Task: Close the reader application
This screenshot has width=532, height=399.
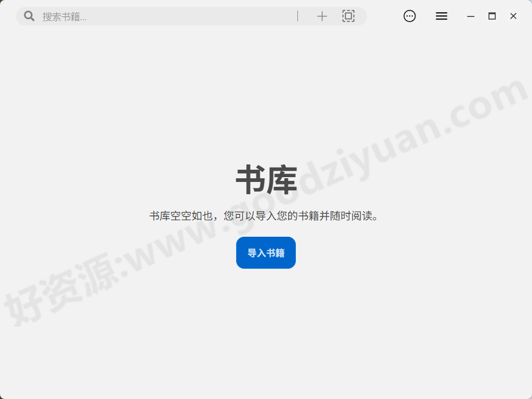Action: coord(513,16)
